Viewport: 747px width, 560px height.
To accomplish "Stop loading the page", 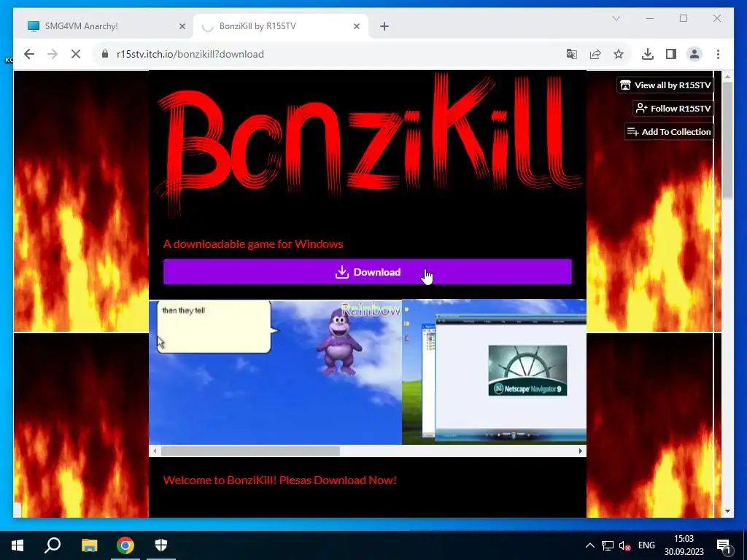I will (x=76, y=54).
